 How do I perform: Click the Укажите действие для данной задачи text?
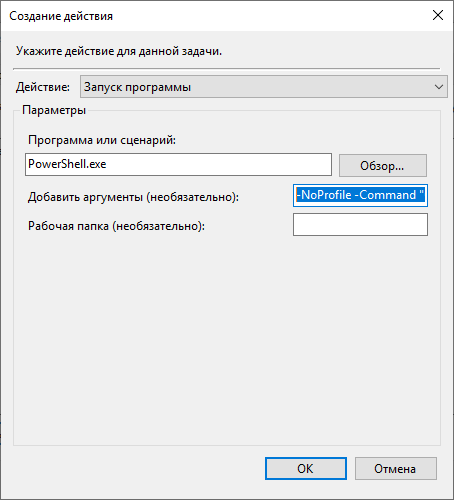pos(119,51)
